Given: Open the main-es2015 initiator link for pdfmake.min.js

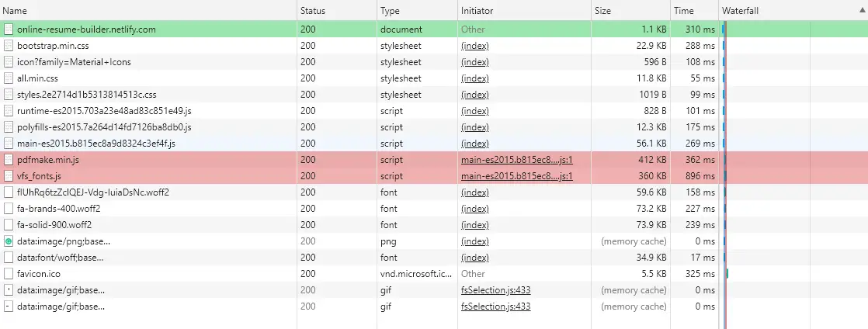Looking at the screenshot, I should pos(516,160).
